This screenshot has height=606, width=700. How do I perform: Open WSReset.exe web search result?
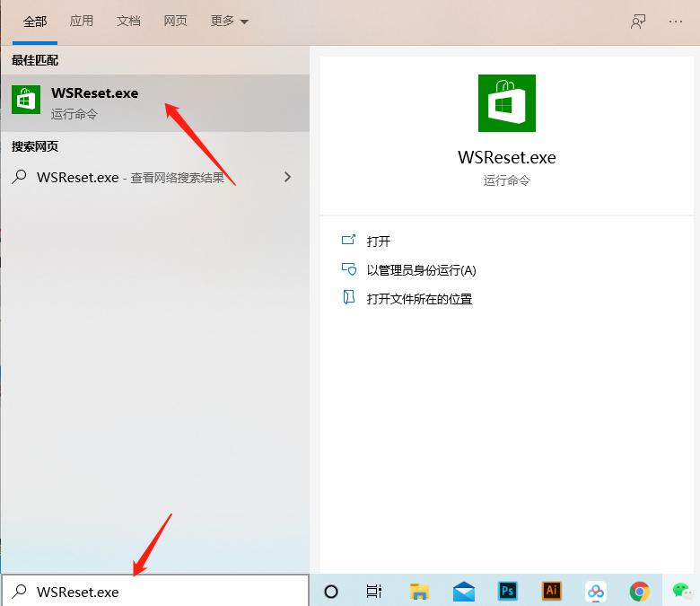(155, 177)
